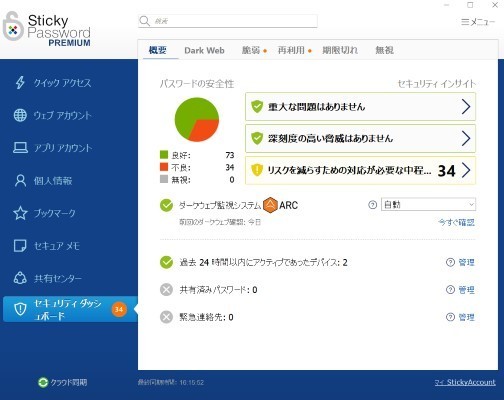Click help icon in 共有済みパスワード row
504x400 pixels.
450,290
